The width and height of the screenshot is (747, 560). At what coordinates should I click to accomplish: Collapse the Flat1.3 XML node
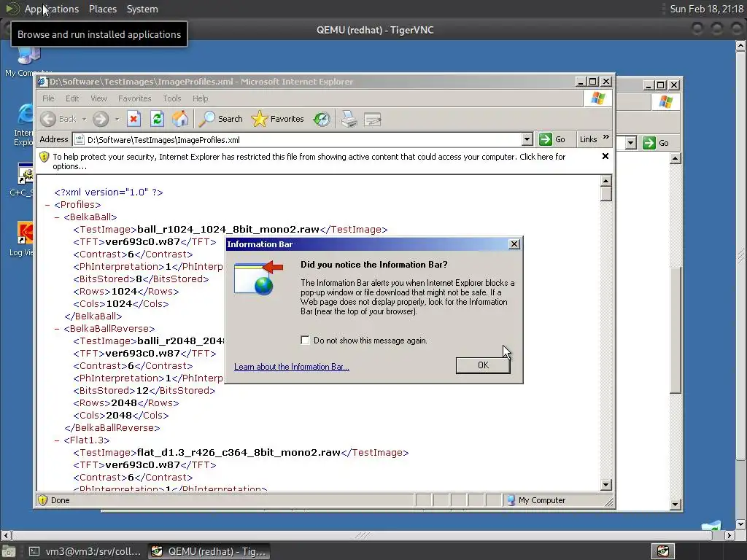(57, 440)
